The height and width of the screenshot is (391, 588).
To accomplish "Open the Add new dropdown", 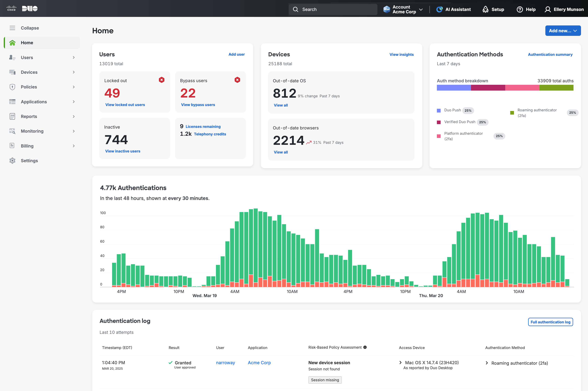I will (x=563, y=31).
